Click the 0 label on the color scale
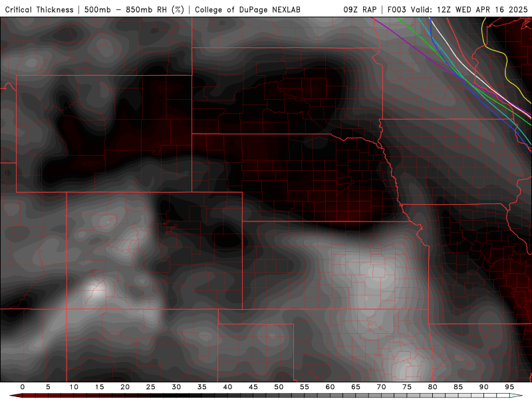The image size is (532, 399). pos(23,387)
